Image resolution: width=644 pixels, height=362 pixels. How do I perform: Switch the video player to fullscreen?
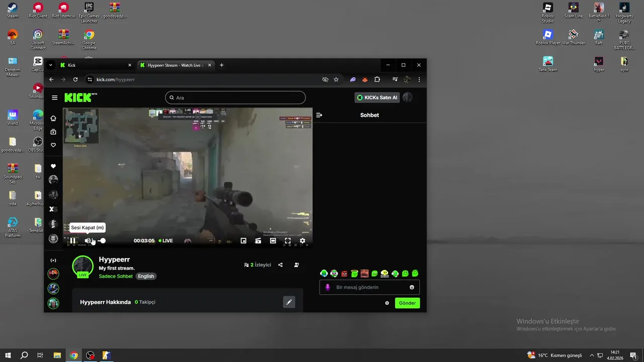point(288,241)
